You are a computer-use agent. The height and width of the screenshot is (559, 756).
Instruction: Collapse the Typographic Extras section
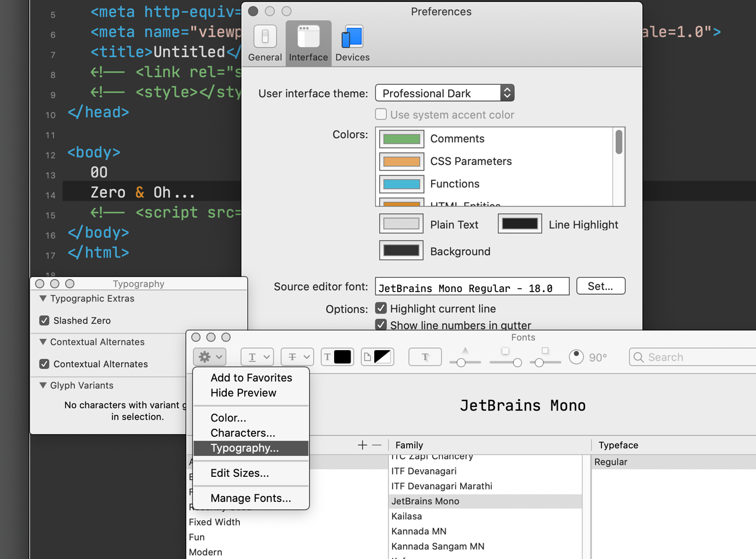43,299
